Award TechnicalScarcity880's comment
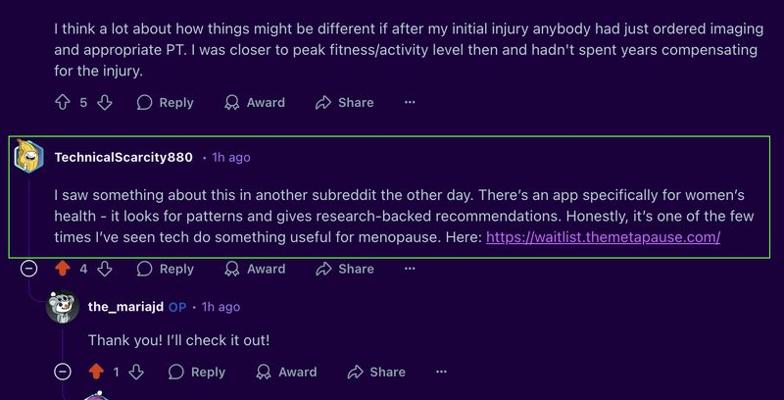784x400 pixels. (254, 269)
